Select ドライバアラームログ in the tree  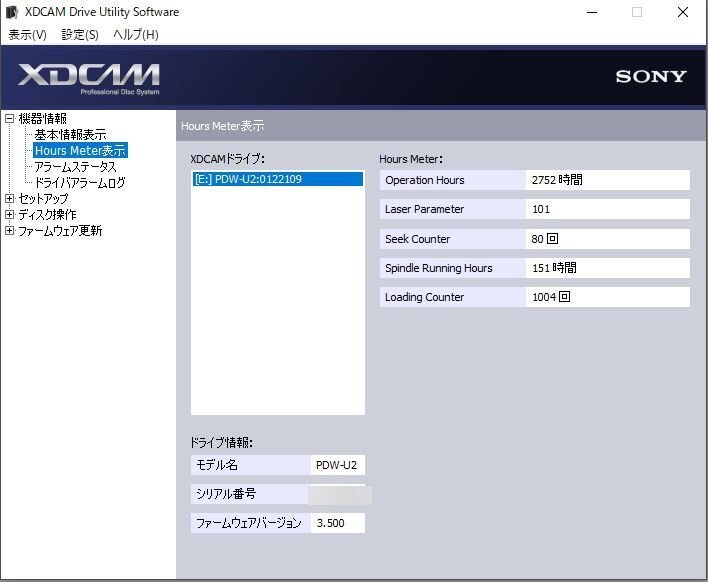pos(80,182)
